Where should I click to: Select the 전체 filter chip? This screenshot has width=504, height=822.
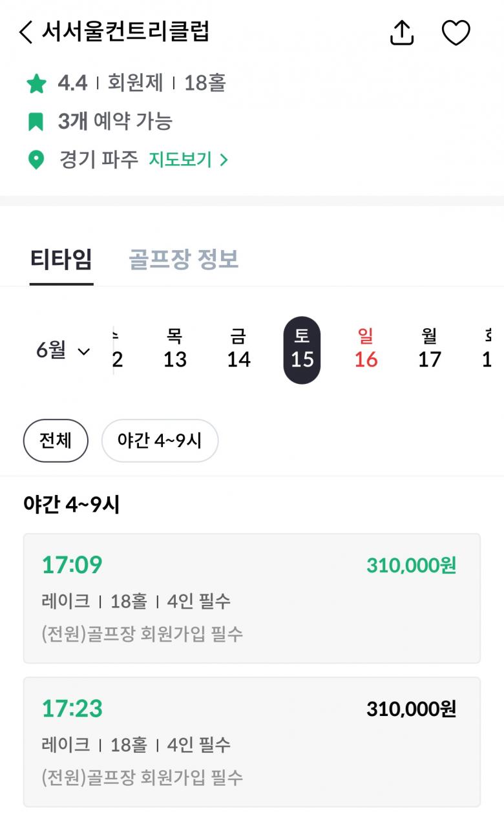click(56, 441)
